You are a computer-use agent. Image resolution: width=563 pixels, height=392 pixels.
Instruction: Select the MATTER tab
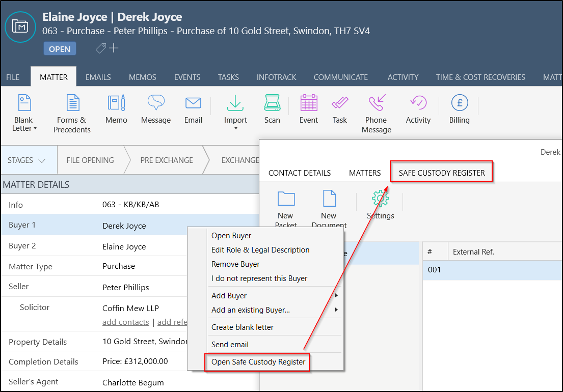click(x=53, y=77)
